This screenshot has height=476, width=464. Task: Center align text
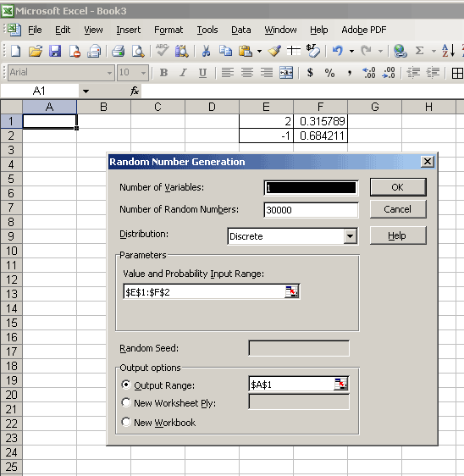pos(247,73)
